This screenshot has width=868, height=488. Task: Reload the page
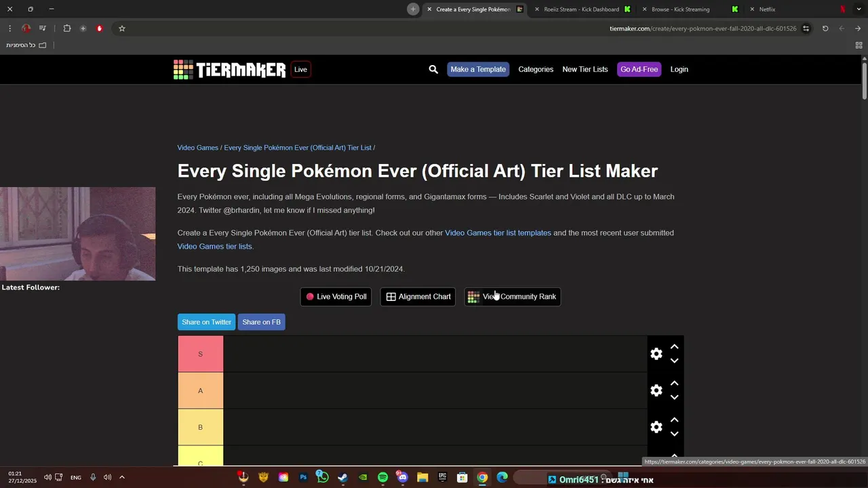tap(825, 28)
